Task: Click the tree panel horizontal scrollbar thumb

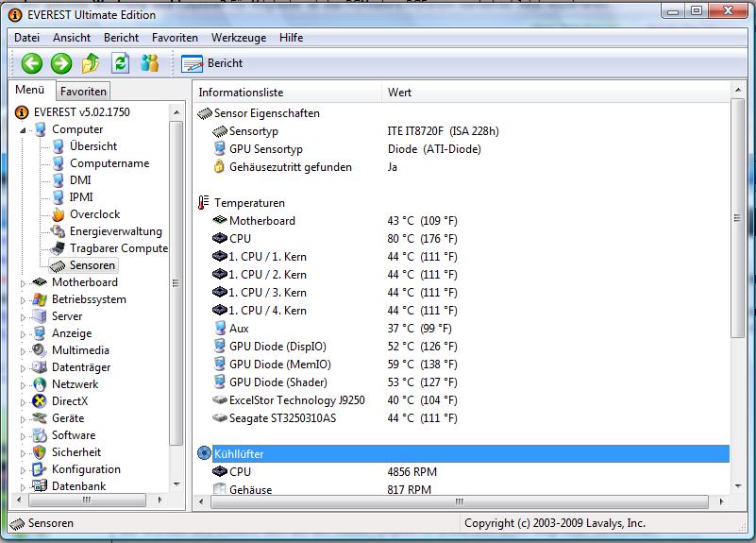Action: tap(87, 501)
